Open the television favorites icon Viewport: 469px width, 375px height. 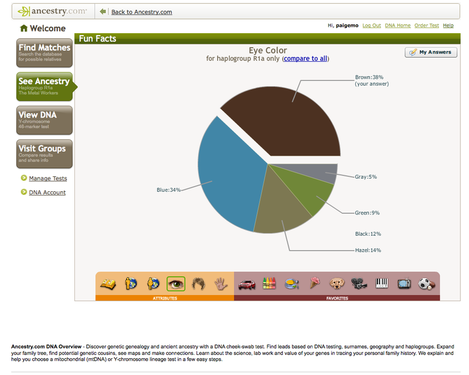pos(404,284)
